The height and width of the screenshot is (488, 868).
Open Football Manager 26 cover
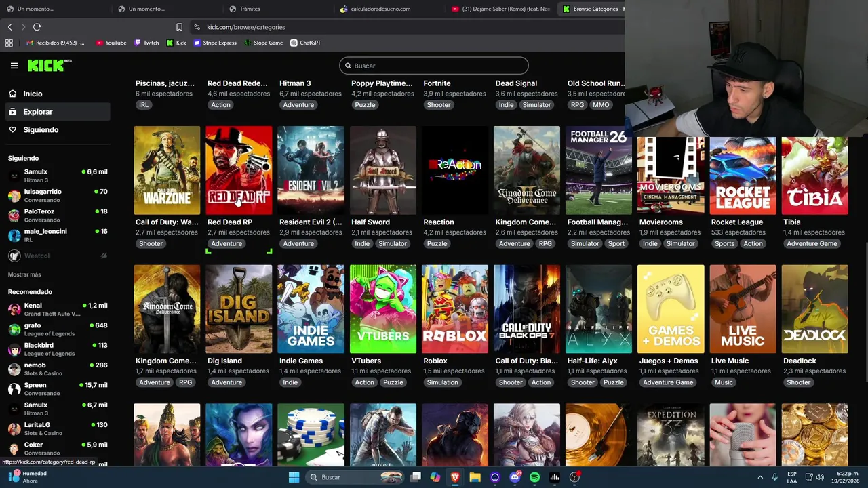coord(599,170)
